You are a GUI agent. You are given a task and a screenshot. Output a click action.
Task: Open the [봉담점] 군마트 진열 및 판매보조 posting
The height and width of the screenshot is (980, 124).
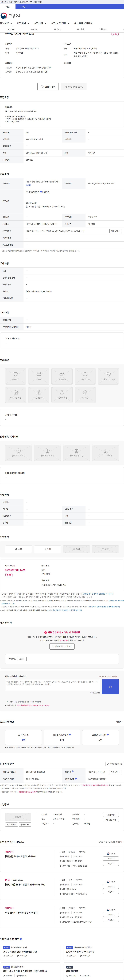21,856
